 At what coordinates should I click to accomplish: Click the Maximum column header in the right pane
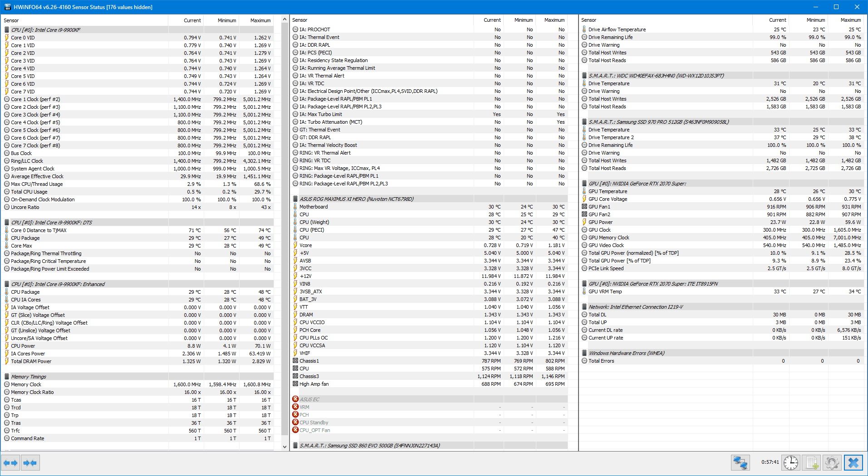(846, 20)
